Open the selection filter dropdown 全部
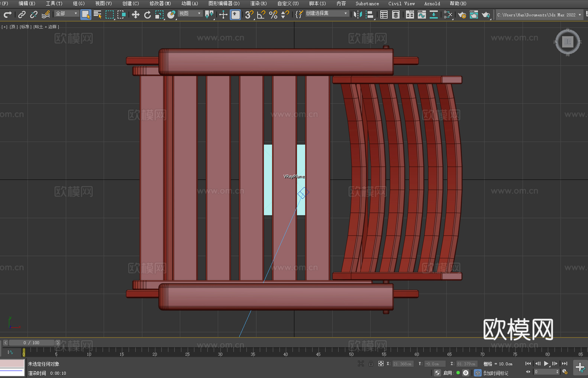This screenshot has width=588, height=378. (67, 13)
